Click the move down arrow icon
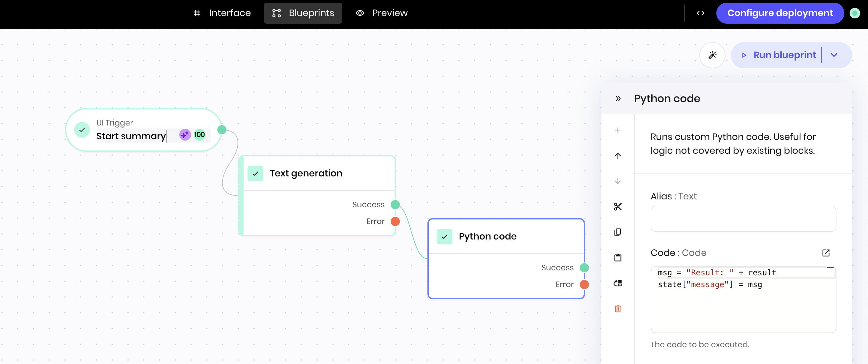This screenshot has width=868, height=364. point(617,181)
